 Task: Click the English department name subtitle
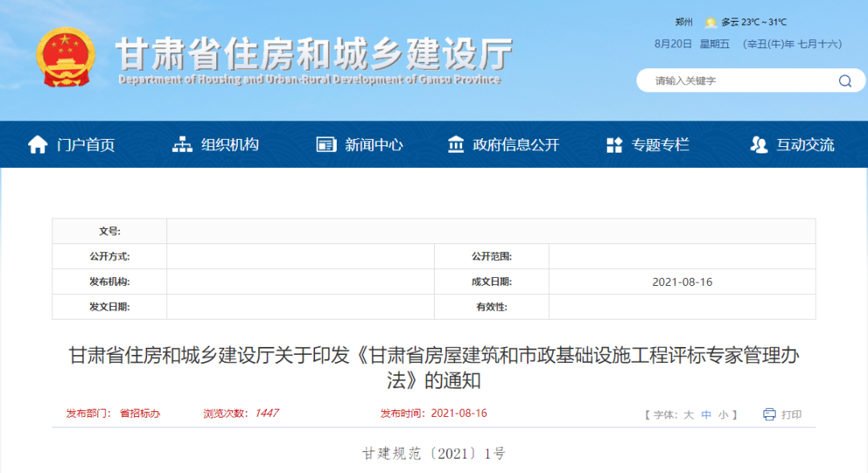click(309, 80)
